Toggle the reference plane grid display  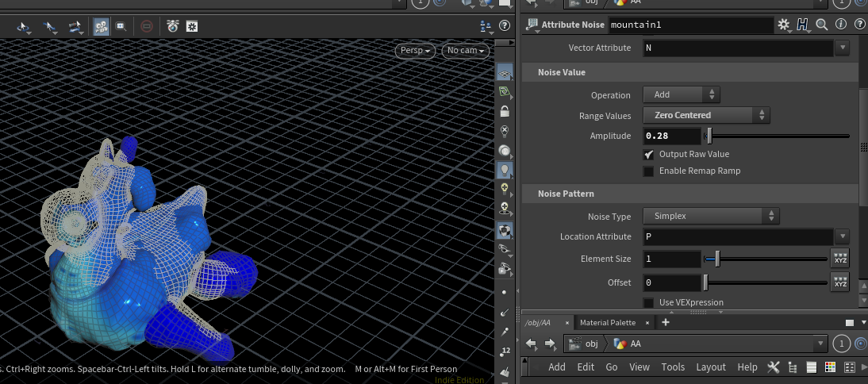(x=505, y=73)
